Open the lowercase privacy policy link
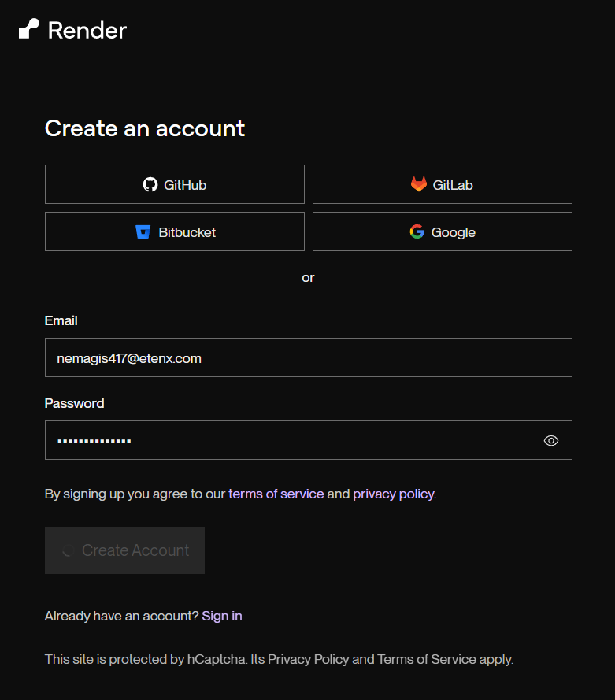 tap(393, 494)
